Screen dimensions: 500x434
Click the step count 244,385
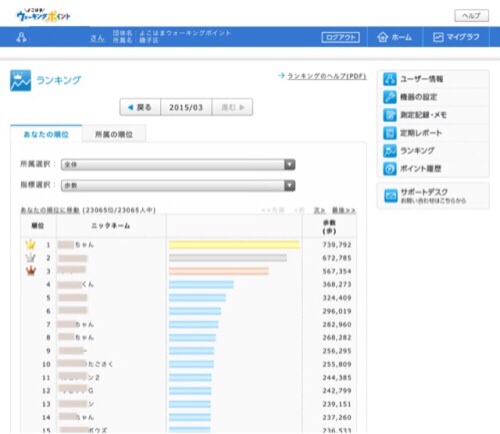(337, 378)
